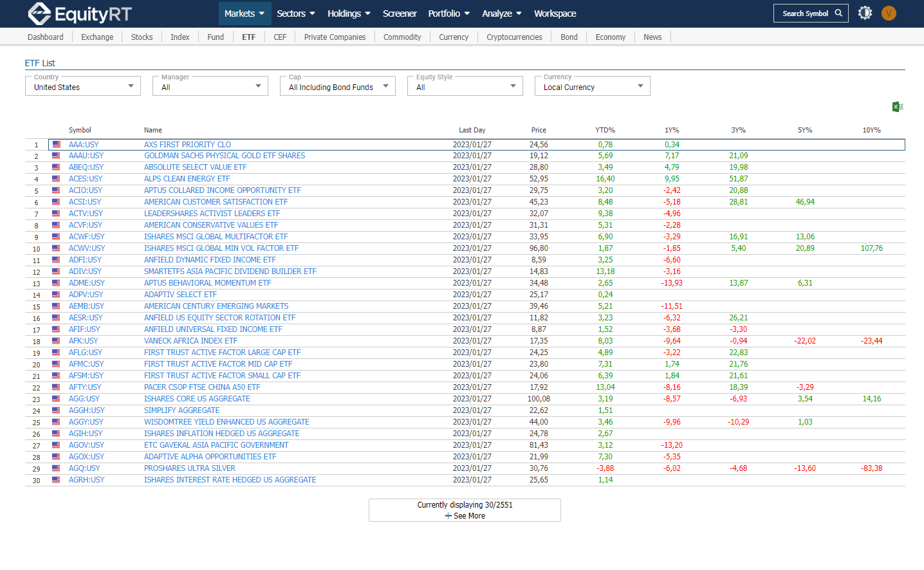
Task: Open the AAAU:USY symbol link
Action: point(86,156)
